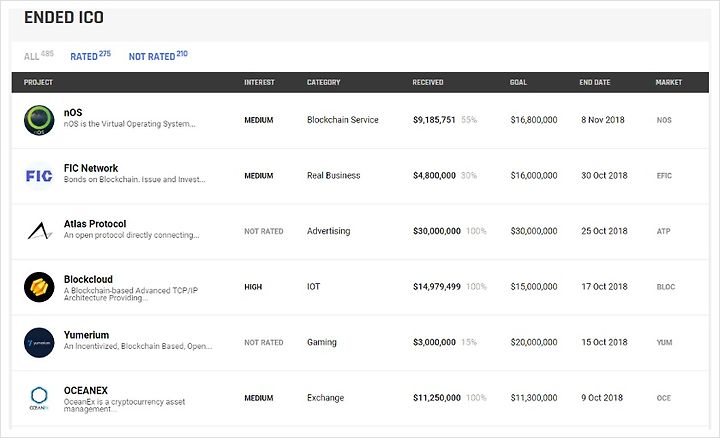Click the MEDIUM interest rating for OCEANEX
720x438 pixels.
click(259, 398)
